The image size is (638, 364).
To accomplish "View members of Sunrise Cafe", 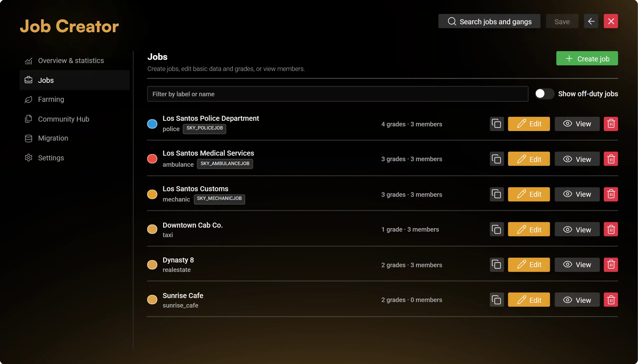I will pyautogui.click(x=577, y=300).
